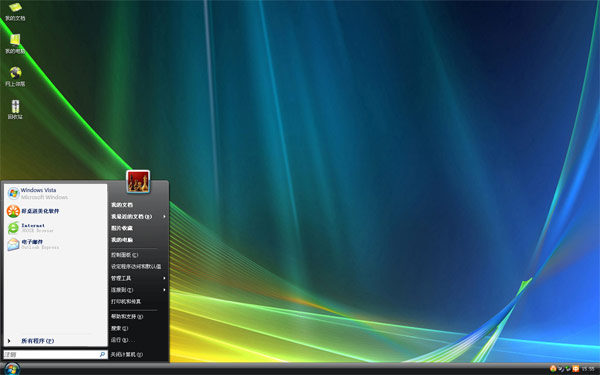Click 管理工具 menu label

121,278
